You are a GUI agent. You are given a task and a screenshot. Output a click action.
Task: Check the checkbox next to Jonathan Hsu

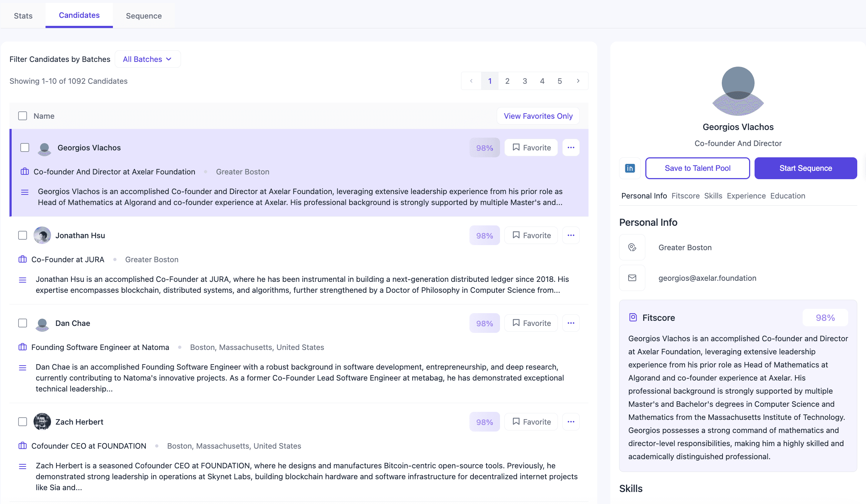click(x=22, y=235)
